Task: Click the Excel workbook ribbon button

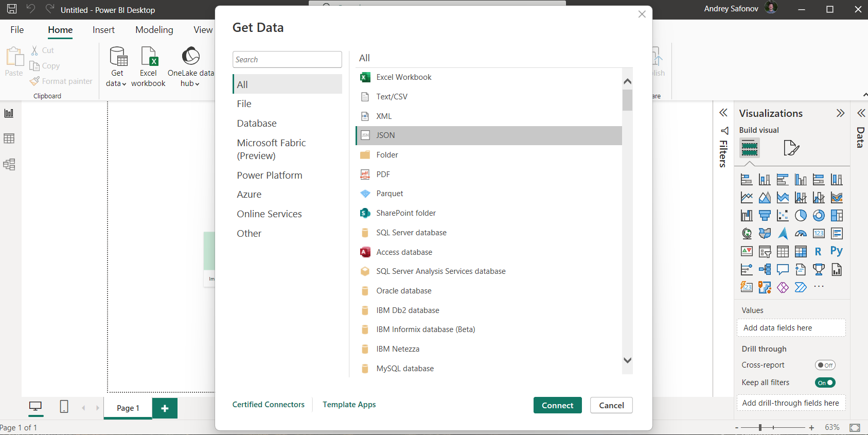Action: (148, 67)
